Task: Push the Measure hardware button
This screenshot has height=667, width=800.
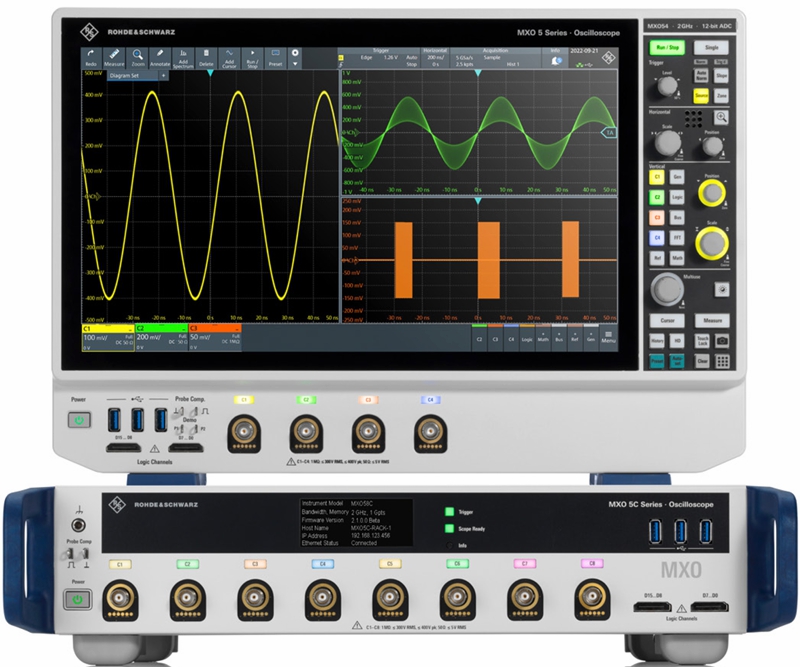Action: (712, 320)
